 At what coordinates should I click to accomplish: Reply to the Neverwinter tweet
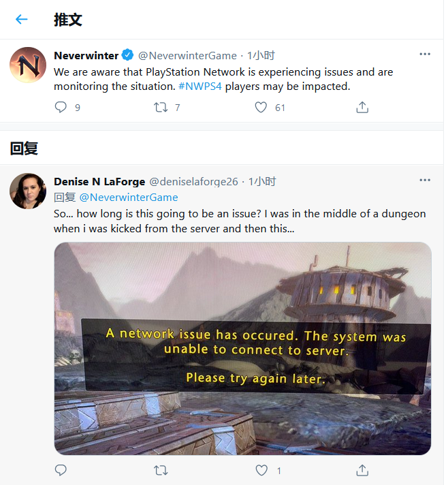(61, 107)
